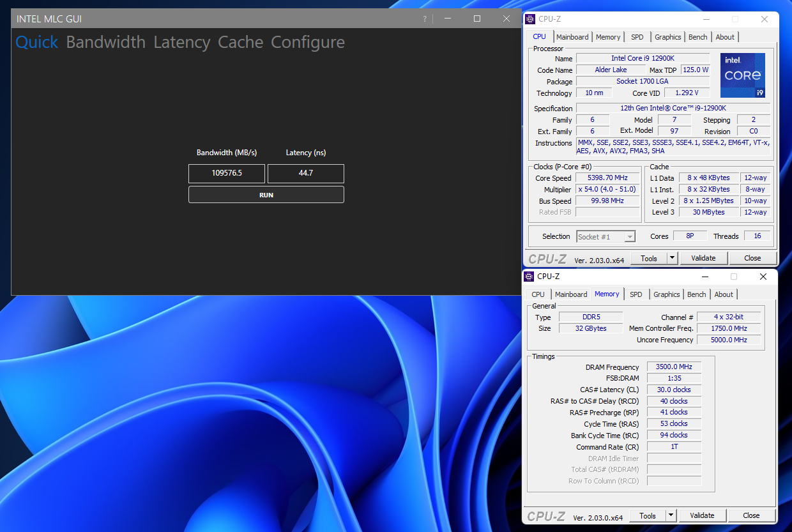Viewport: 792px width, 532px height.
Task: Click the Code Name value Alder Lake
Action: point(611,70)
